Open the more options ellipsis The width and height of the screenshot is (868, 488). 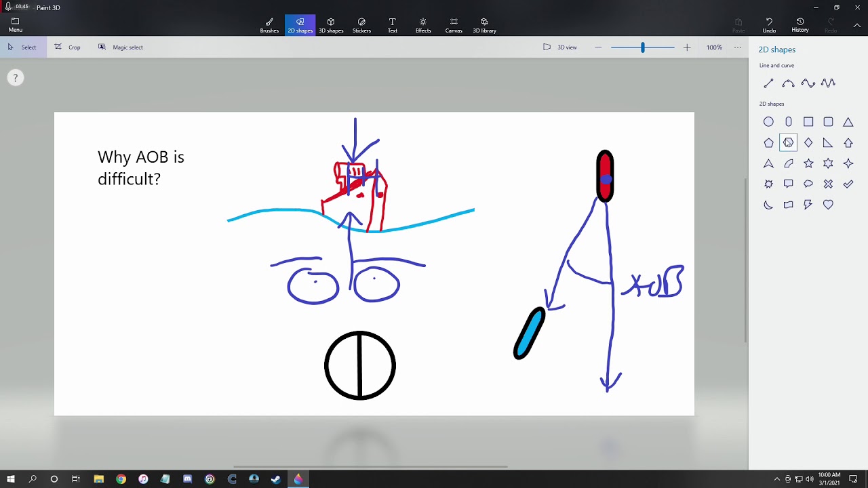click(x=738, y=47)
